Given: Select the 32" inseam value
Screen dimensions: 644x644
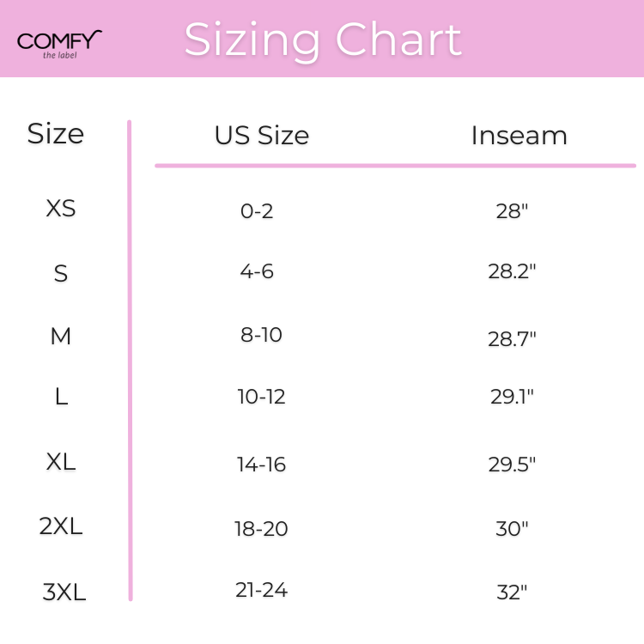Looking at the screenshot, I should pyautogui.click(x=512, y=592).
